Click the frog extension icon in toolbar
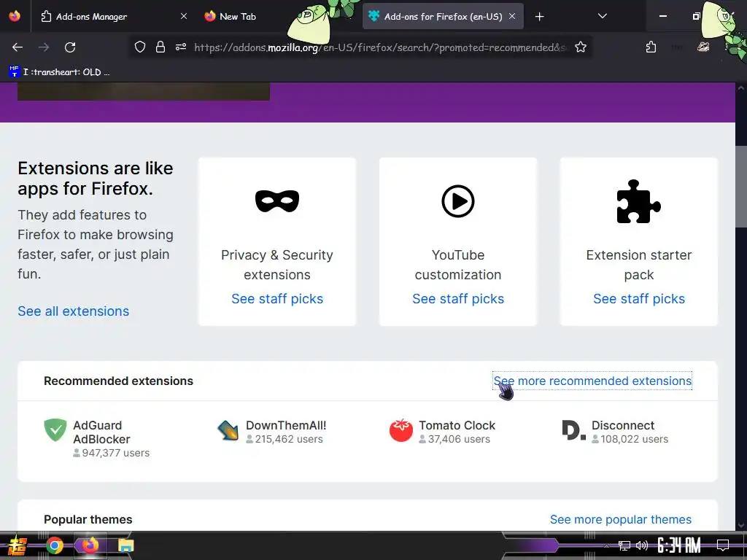Viewport: 747px width, 560px height. coord(703,47)
